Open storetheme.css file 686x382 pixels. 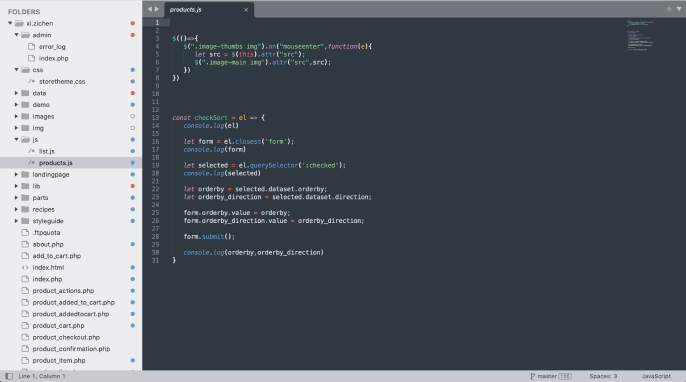[x=62, y=81]
